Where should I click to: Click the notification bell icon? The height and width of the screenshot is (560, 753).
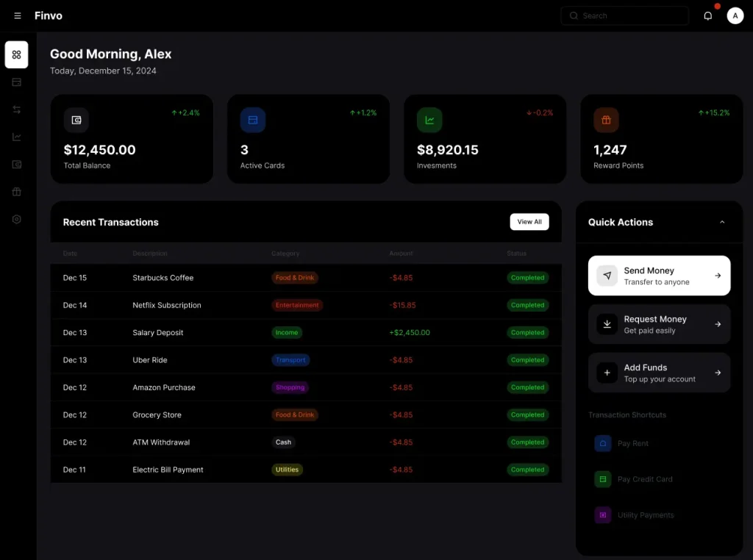click(x=707, y=15)
